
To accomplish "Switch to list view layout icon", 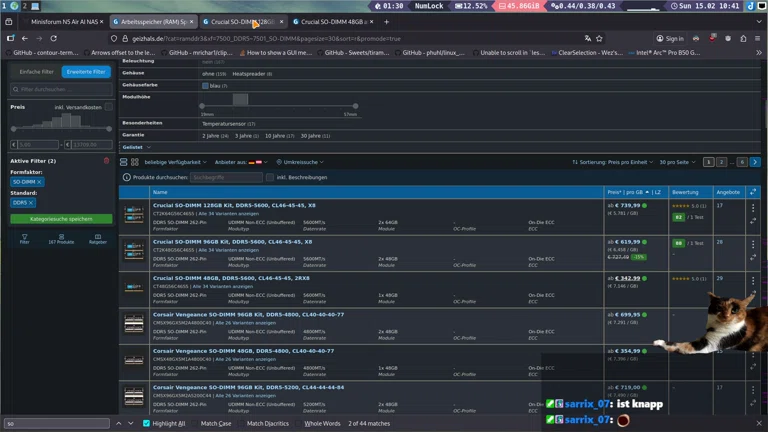I will click(124, 162).
